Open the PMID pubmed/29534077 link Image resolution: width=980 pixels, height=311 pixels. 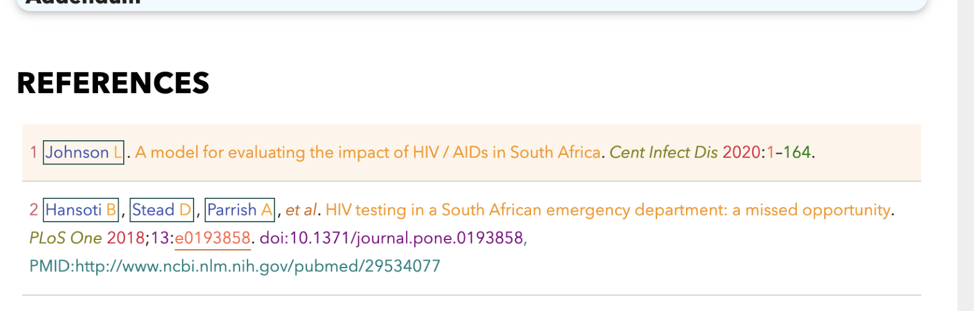click(235, 266)
